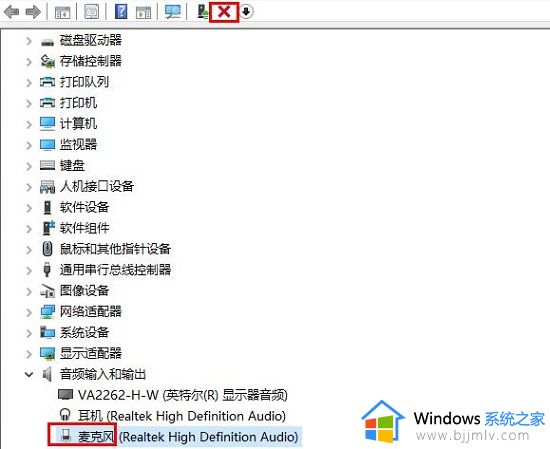Viewport: 550px width, 449px height.
Task: Expand the 系统设备 node
Action: point(29,333)
